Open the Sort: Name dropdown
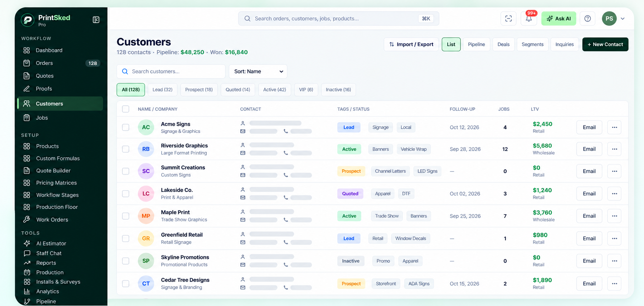 258,72
